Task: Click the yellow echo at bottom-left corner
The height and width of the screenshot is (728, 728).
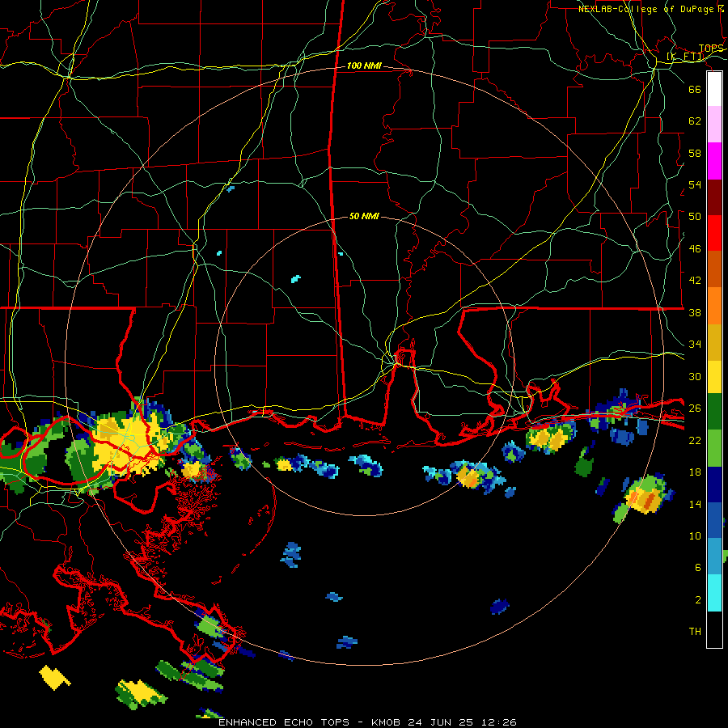Action: [x=54, y=677]
